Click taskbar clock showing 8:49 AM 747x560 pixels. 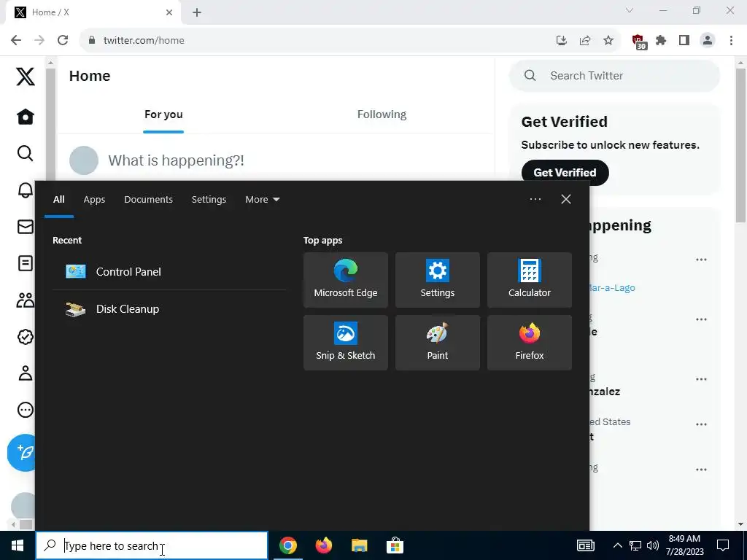(684, 545)
